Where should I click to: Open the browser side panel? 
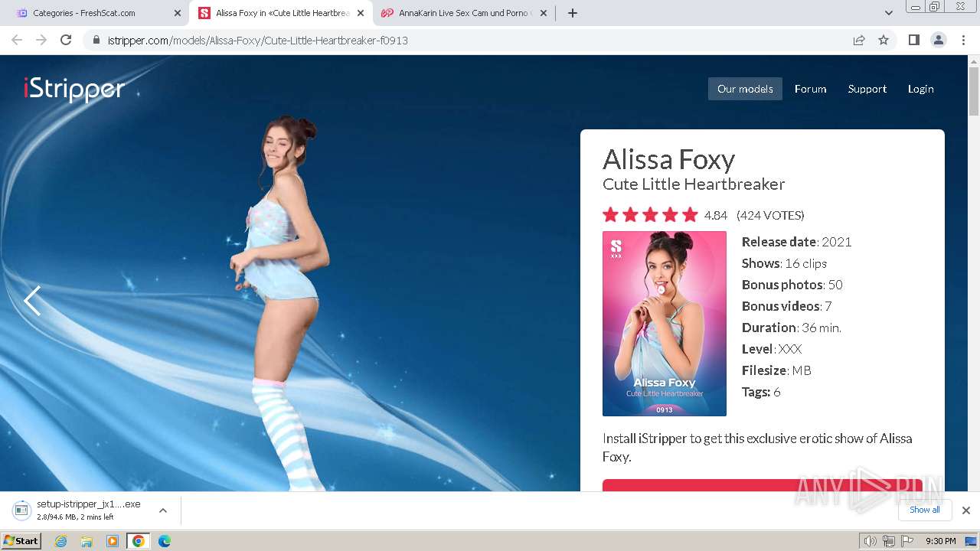pos(913,40)
